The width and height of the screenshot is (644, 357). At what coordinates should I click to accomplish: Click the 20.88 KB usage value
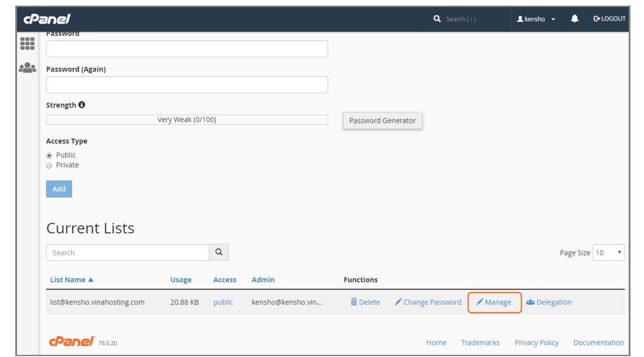pyautogui.click(x=184, y=302)
